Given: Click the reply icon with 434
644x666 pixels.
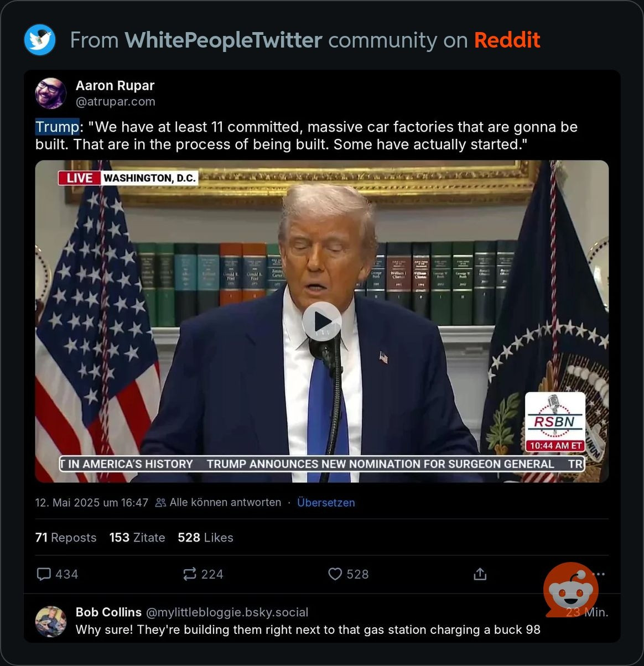Looking at the screenshot, I should [44, 574].
